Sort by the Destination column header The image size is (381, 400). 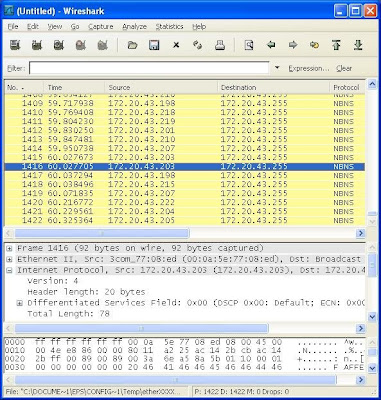point(274,88)
